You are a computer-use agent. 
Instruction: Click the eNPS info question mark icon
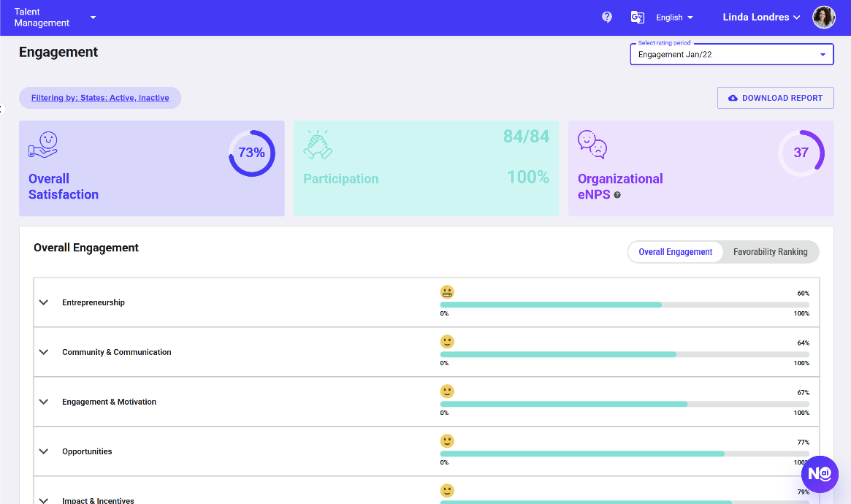point(617,195)
